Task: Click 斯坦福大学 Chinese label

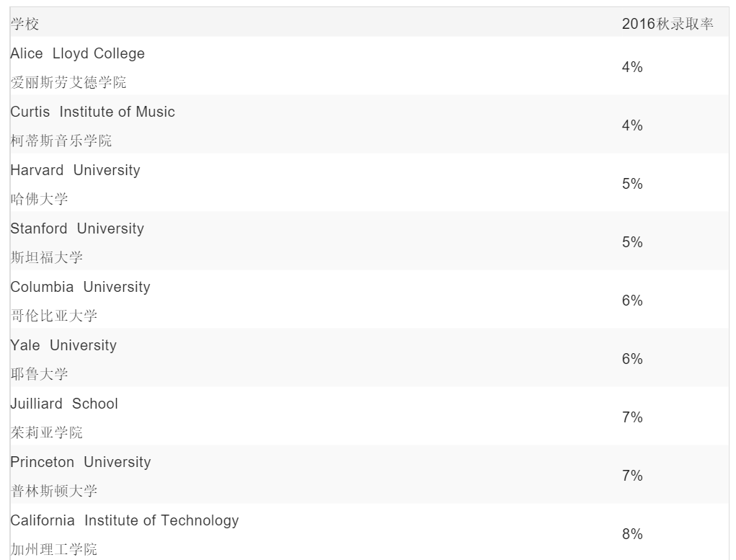Action: [46, 258]
